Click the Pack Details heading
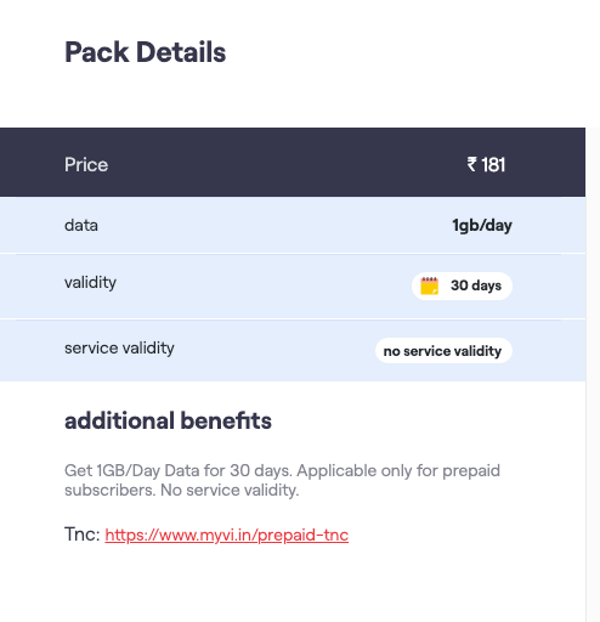This screenshot has width=600, height=622. (145, 52)
